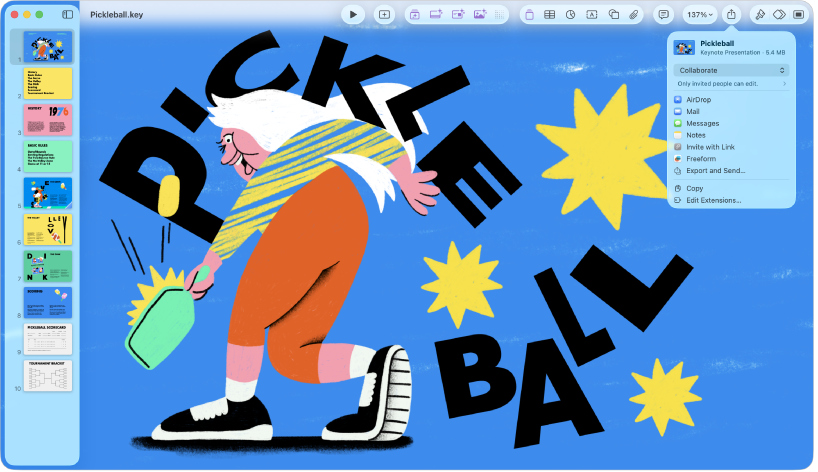The image size is (818, 472).
Task: Toggle the slide navigator sidebar
Action: 67,14
